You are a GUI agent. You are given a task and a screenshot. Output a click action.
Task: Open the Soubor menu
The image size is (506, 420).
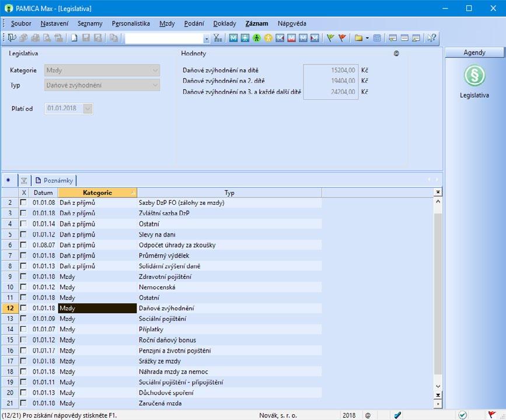(x=21, y=23)
